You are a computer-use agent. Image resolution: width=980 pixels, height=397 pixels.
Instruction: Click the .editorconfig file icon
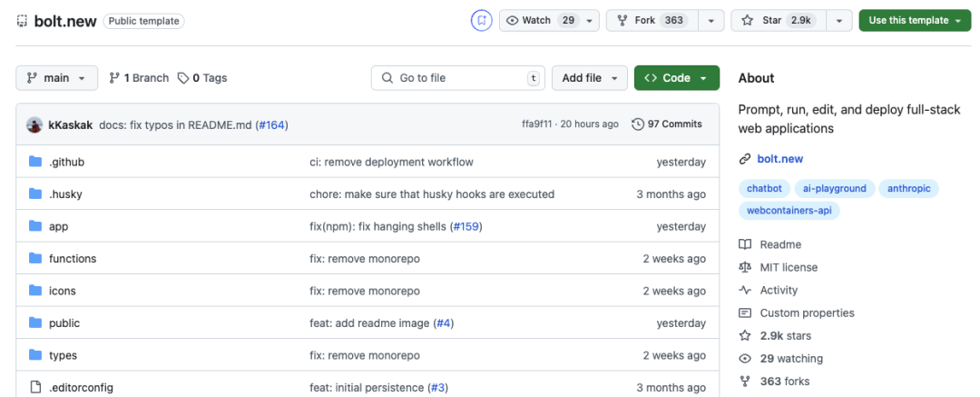35,388
